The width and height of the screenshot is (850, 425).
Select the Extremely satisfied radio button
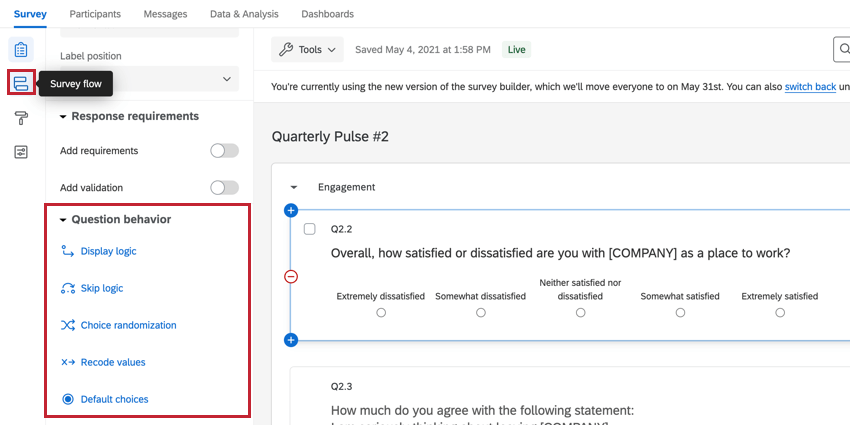coord(780,313)
